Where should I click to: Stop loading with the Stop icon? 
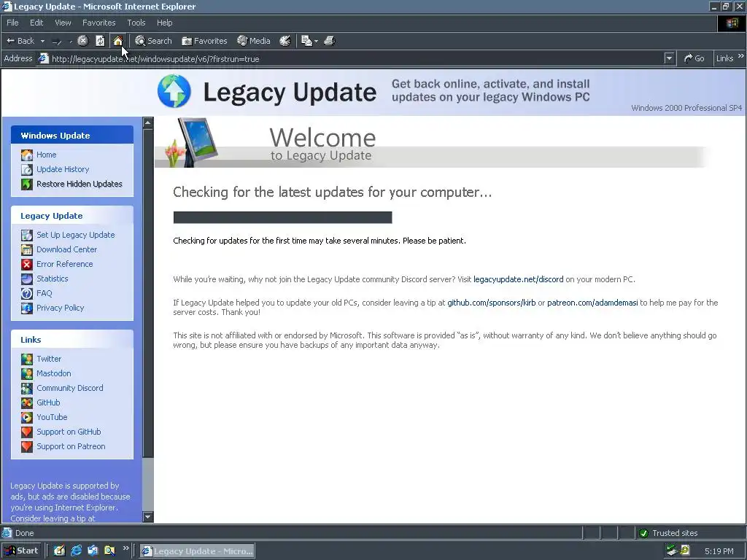point(83,41)
